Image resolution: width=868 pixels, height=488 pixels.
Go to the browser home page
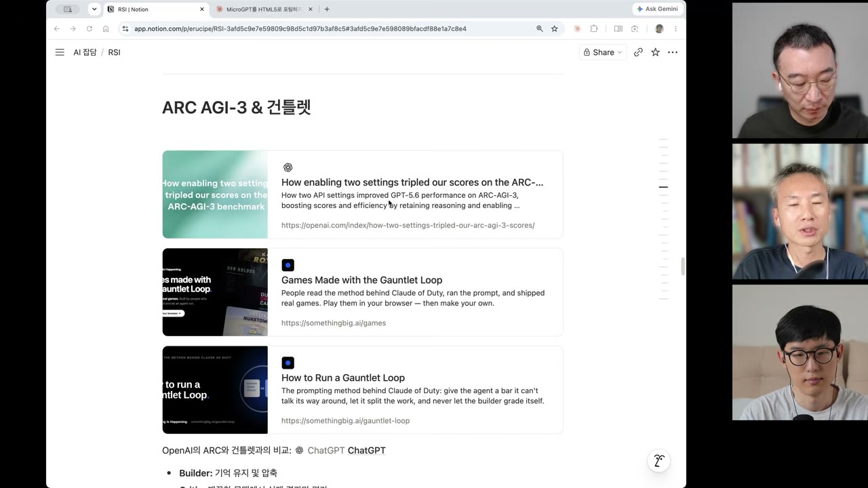pos(106,28)
